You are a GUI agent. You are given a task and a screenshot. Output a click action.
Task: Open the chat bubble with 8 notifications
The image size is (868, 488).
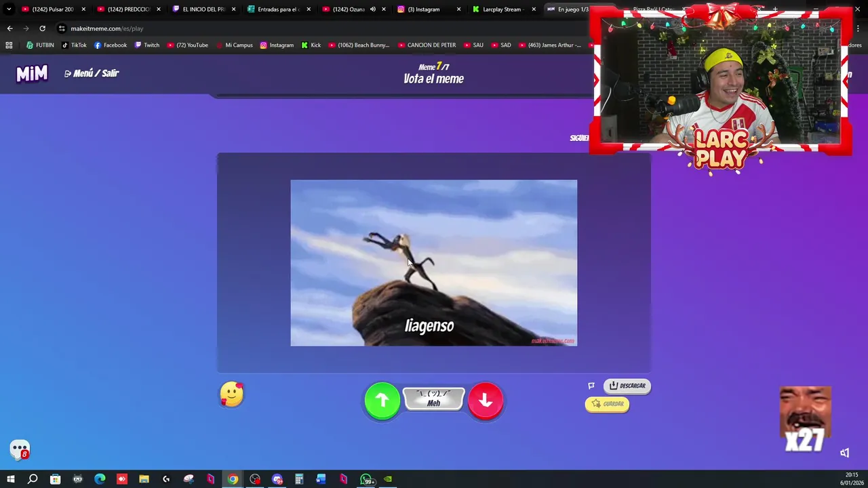(x=20, y=449)
